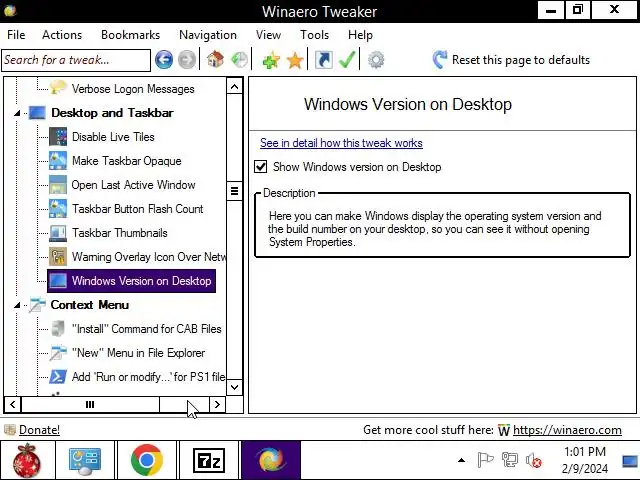Open the Actions menu
Image resolution: width=640 pixels, height=480 pixels.
[62, 35]
